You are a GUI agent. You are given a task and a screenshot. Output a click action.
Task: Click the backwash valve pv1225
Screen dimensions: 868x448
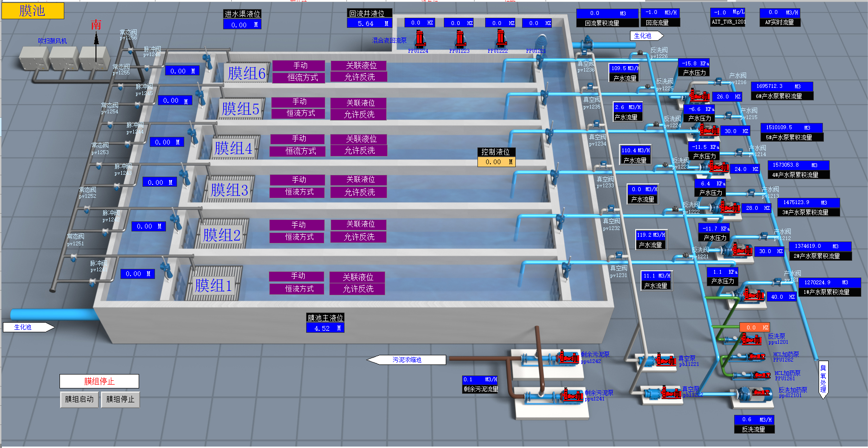coord(647,86)
